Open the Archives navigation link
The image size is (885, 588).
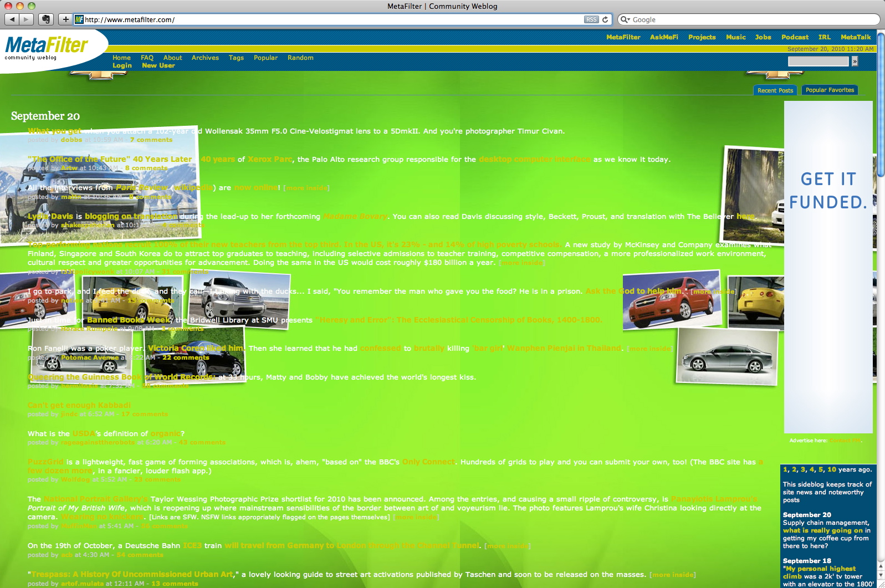(x=205, y=58)
